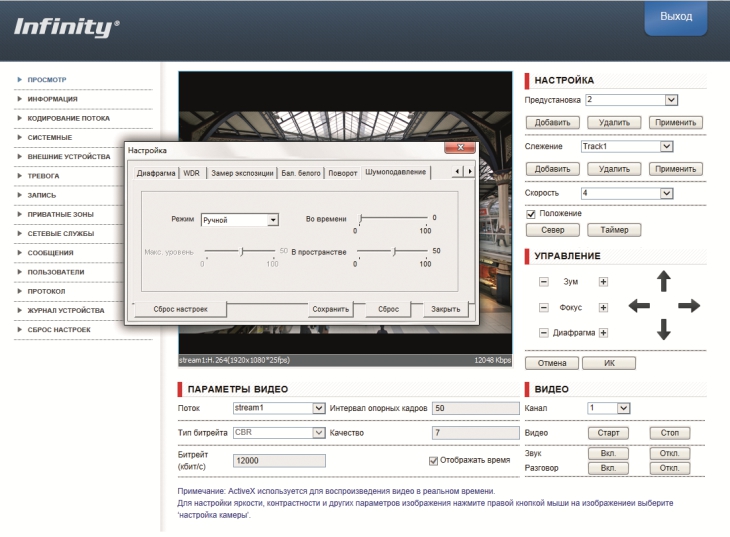This screenshot has height=537, width=730.
Task: Switch to Замер экспозиции tab
Action: (x=242, y=173)
